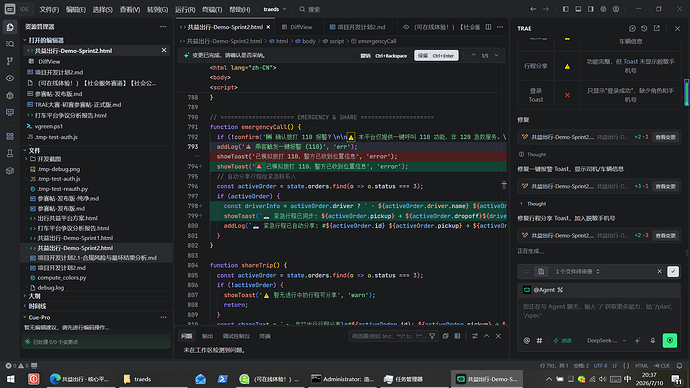Image resolution: width=690 pixels, height=388 pixels.
Task: Open chat history in the TRAE panel
Action: click(x=644, y=28)
